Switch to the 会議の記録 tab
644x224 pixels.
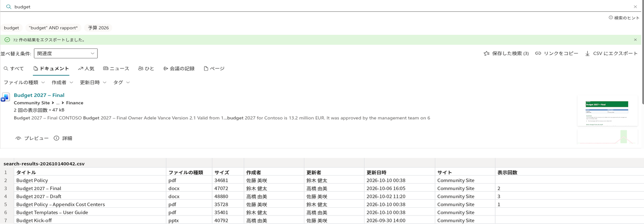179,69
